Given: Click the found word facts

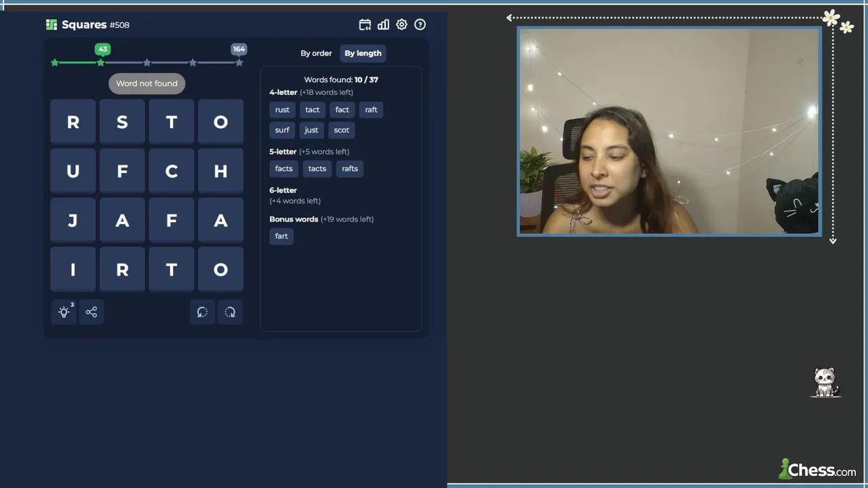Looking at the screenshot, I should (284, 169).
